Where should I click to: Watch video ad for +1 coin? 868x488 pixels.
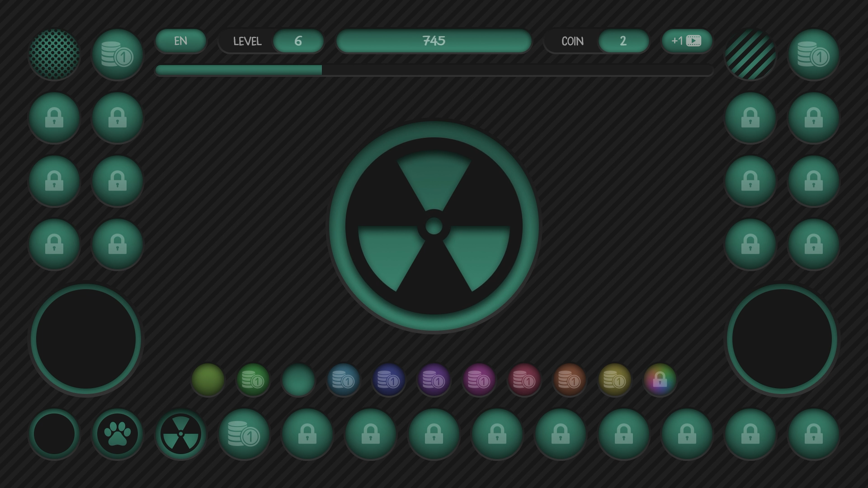click(687, 41)
